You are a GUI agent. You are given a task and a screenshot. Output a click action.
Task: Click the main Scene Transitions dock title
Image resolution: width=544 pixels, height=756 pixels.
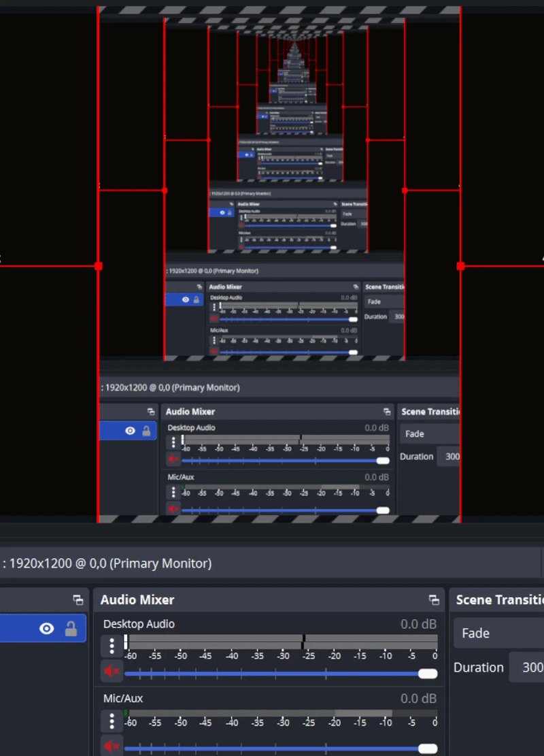pyautogui.click(x=500, y=599)
